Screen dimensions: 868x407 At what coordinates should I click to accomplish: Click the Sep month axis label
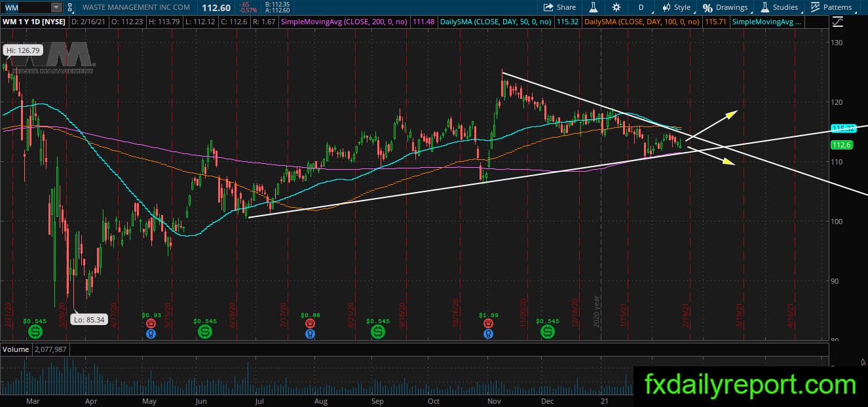coord(377,400)
